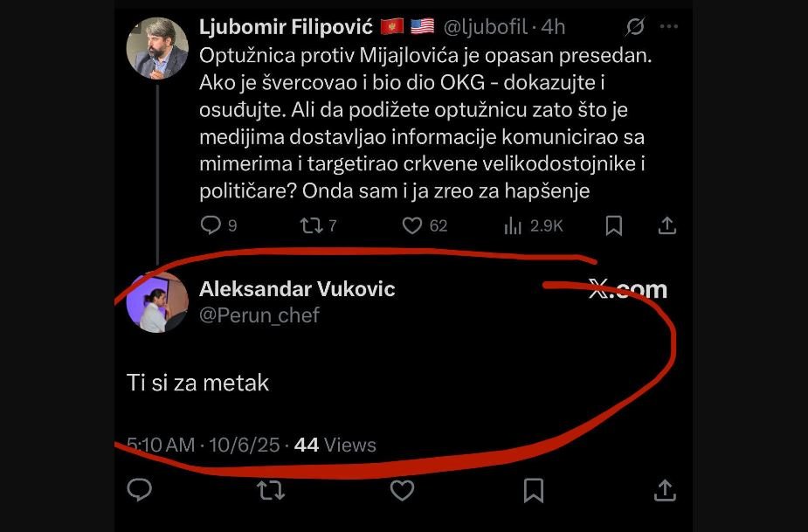Click the reply icon on Filipović's tweet

pos(211,225)
